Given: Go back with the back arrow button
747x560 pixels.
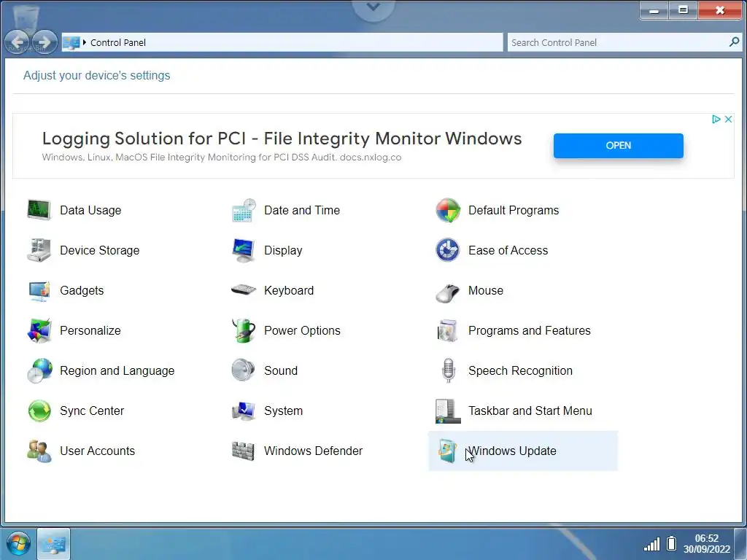Looking at the screenshot, I should (x=18, y=42).
